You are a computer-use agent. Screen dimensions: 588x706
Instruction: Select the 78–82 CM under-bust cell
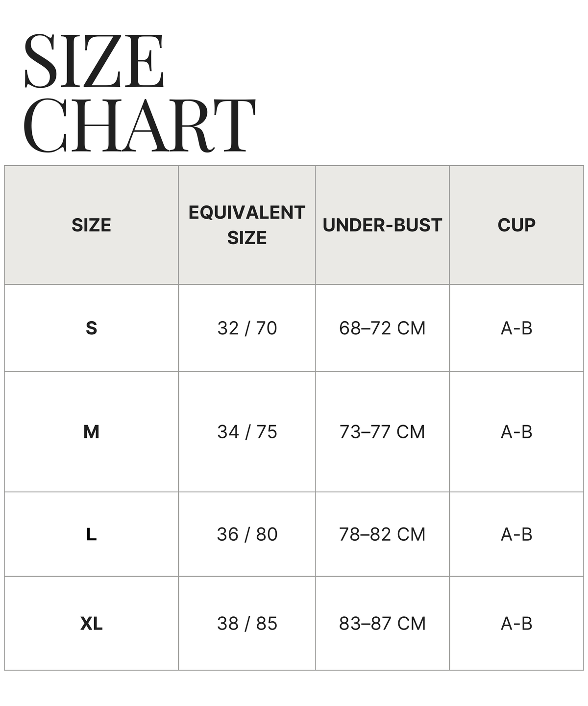(382, 534)
